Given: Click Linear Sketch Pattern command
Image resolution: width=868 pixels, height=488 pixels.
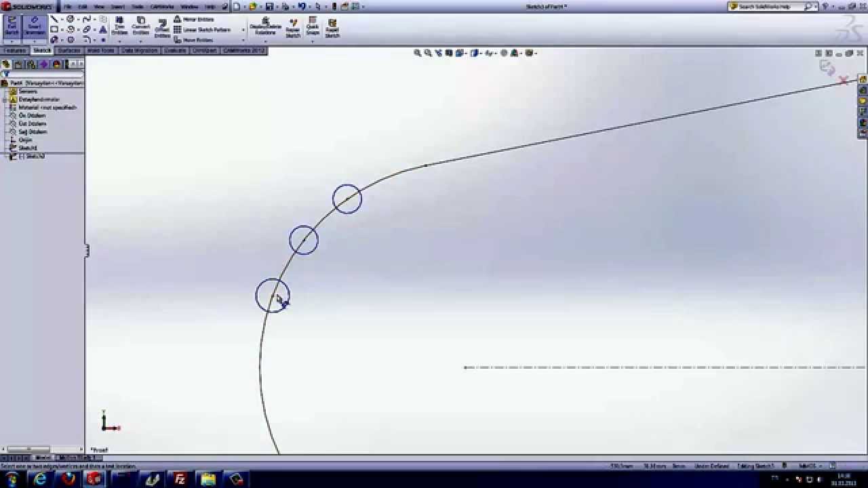Looking at the screenshot, I should coord(202,30).
